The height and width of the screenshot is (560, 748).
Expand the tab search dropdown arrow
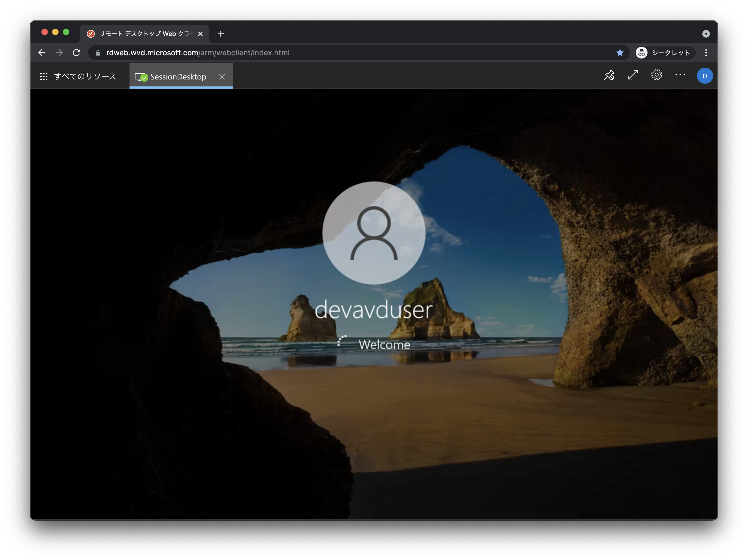[706, 34]
